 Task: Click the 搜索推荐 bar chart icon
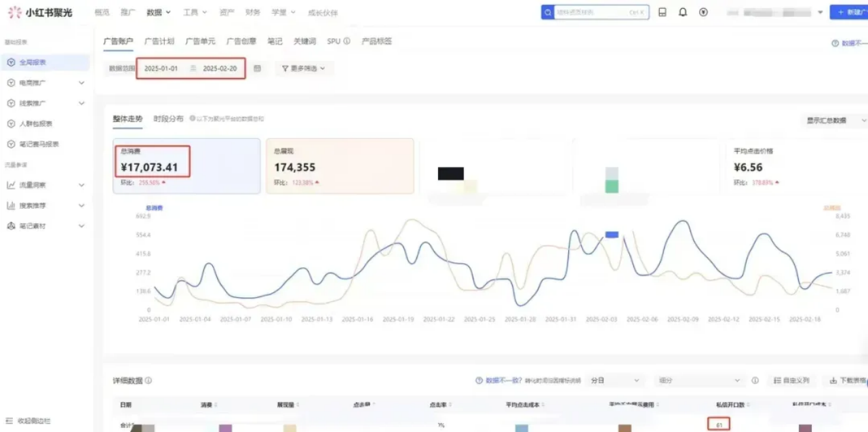click(11, 205)
